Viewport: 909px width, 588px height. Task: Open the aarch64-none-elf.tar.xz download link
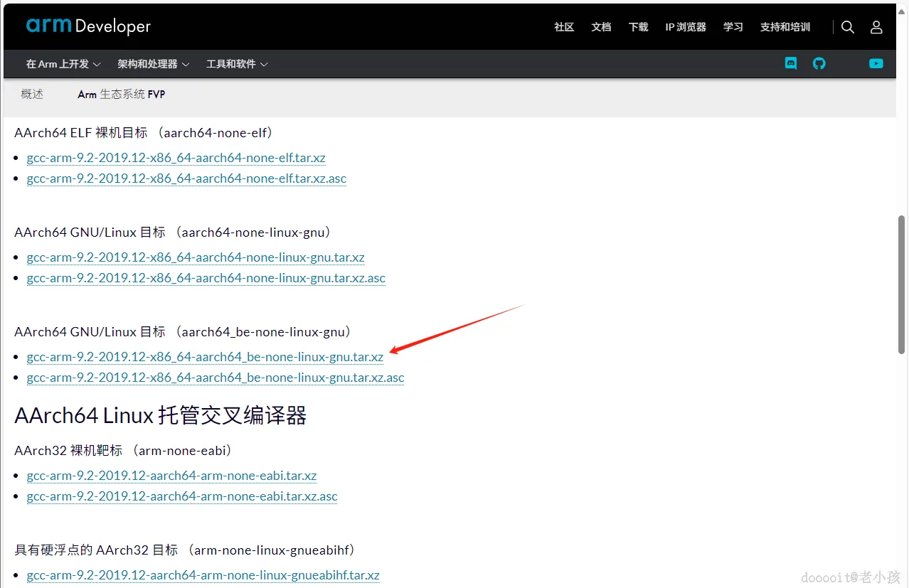coord(176,157)
